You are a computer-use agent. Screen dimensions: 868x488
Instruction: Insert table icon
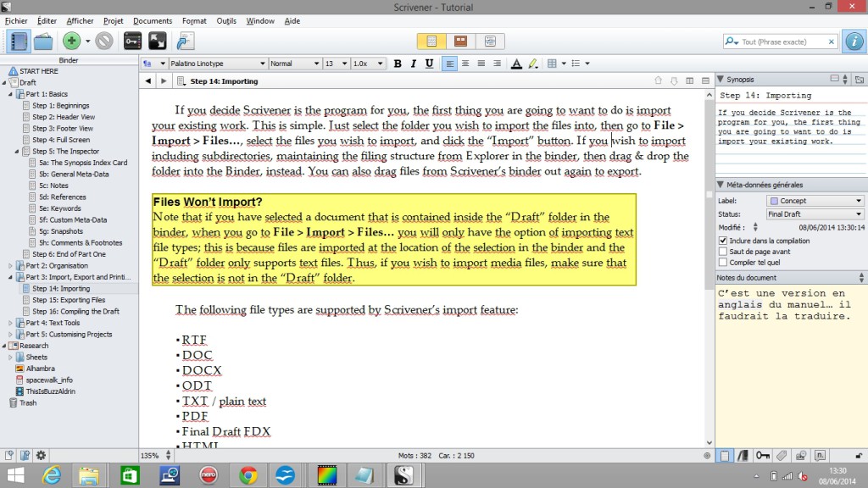pos(552,64)
